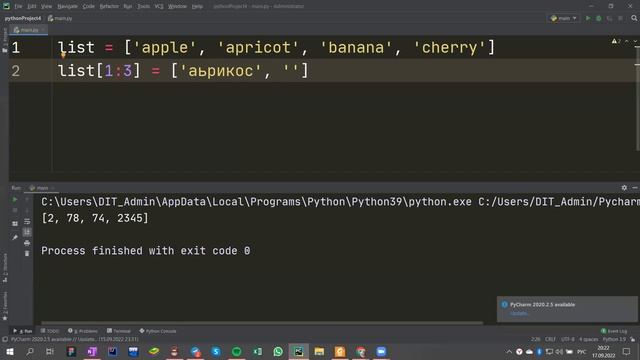Click the Stop icon in the Run panel

pyautogui.click(x=15, y=210)
